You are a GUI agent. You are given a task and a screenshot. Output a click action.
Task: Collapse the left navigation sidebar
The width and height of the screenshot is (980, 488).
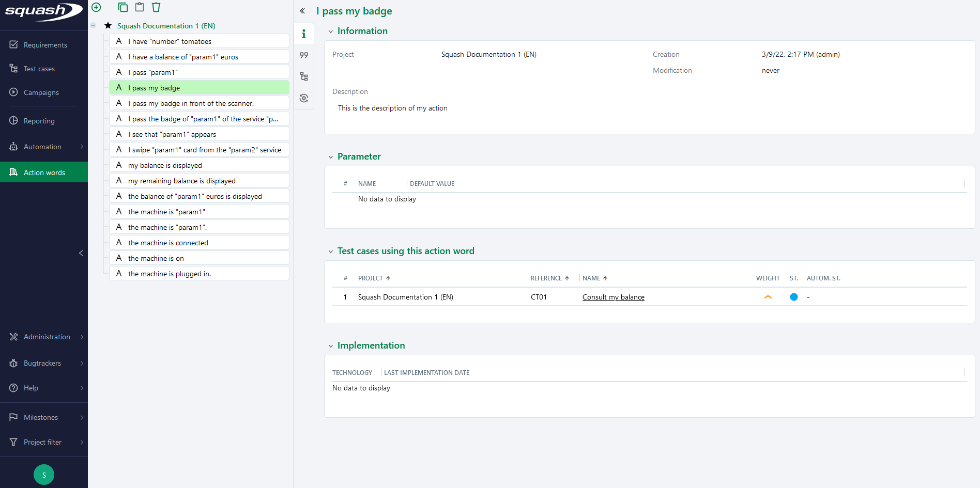point(81,253)
